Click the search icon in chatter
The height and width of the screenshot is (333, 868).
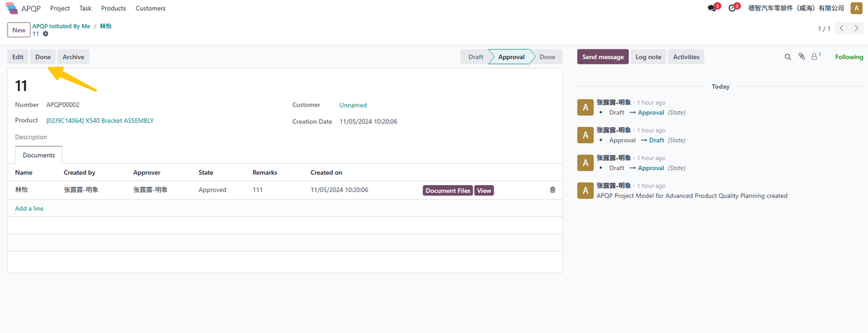[x=787, y=57]
